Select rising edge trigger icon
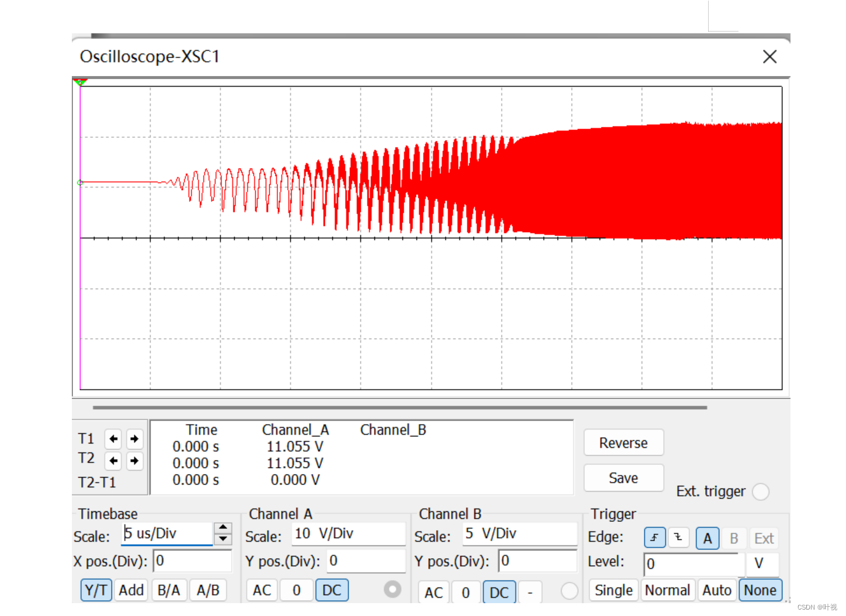 click(x=655, y=538)
